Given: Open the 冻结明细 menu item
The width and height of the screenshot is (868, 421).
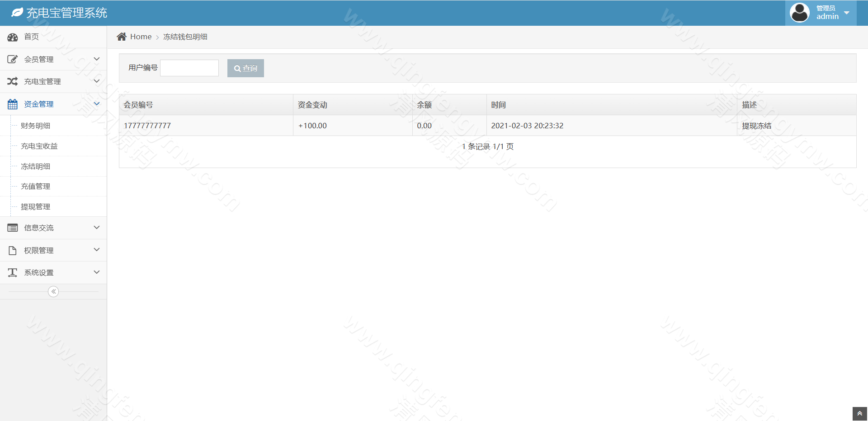Looking at the screenshot, I should point(35,166).
